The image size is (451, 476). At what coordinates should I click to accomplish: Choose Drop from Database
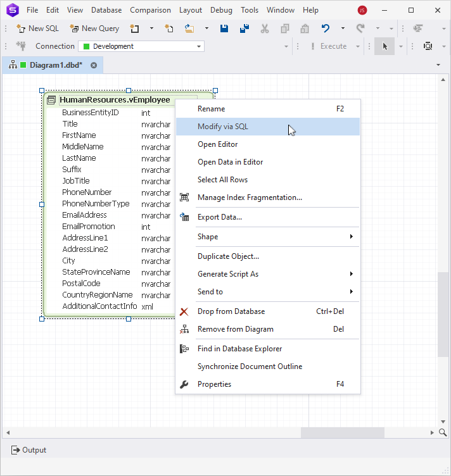click(268, 311)
